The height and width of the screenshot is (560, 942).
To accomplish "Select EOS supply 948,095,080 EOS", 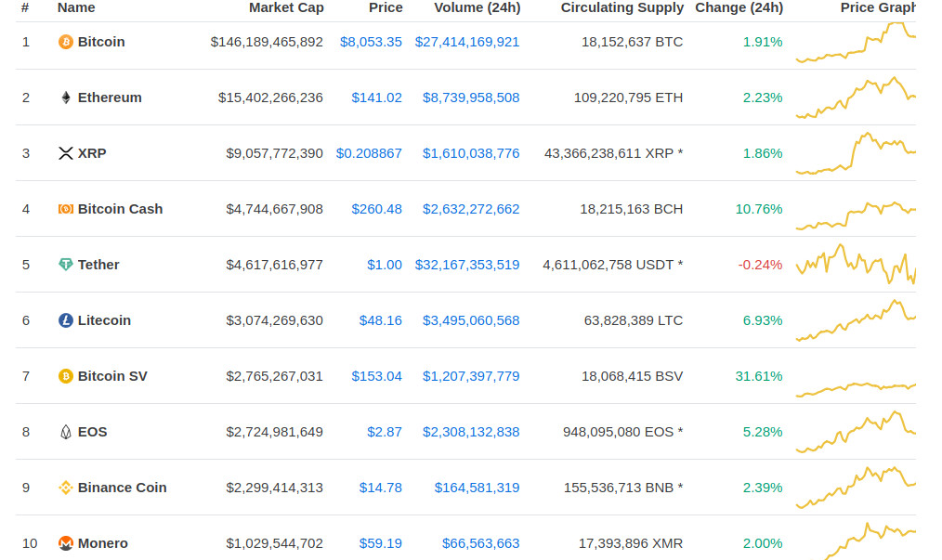I will coord(623,432).
